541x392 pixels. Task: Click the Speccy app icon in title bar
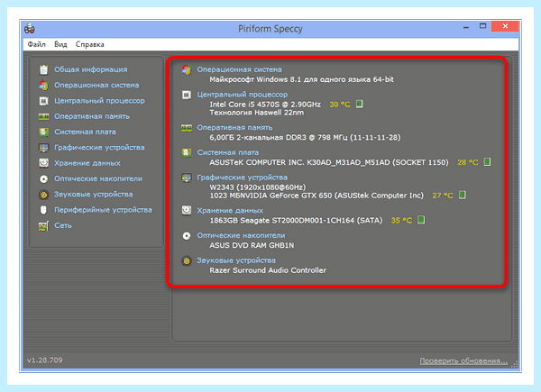30,28
